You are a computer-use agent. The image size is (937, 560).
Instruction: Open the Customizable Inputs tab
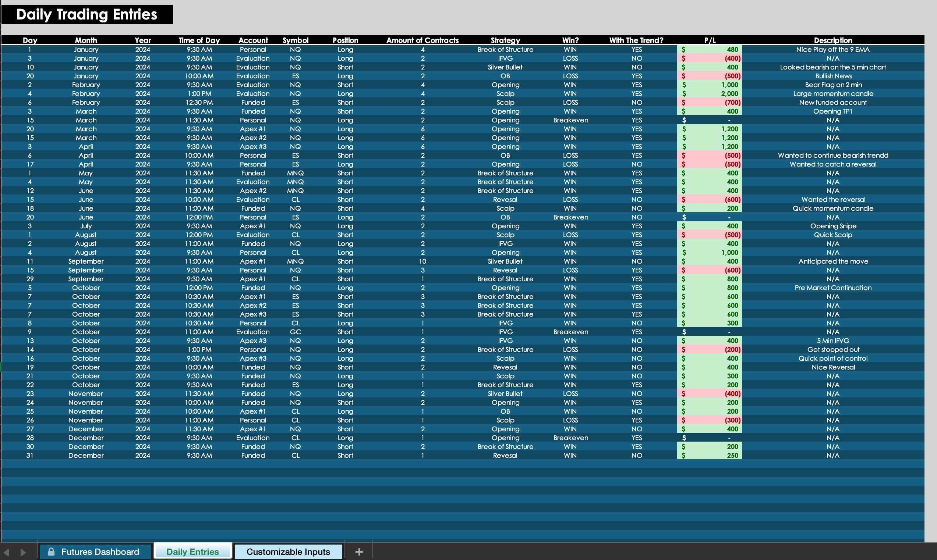(288, 551)
